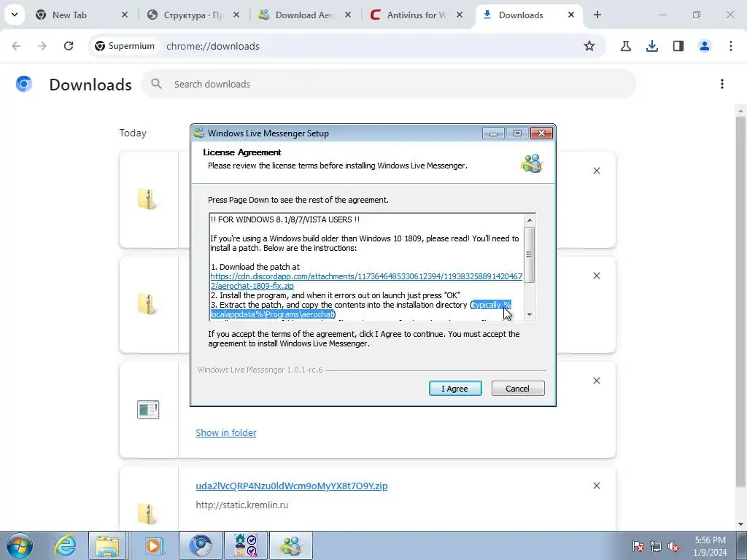Open Windows Explorer from taskbar

108,545
